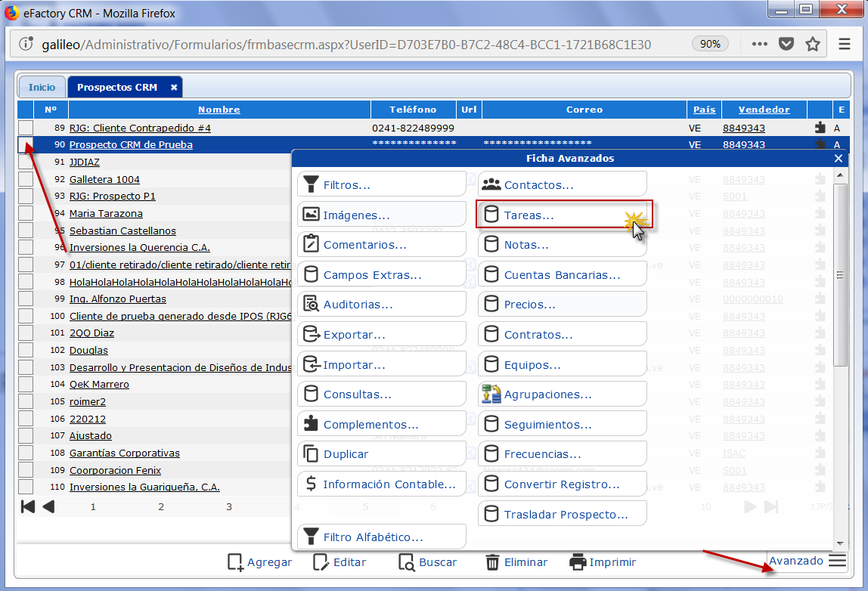Go to first page navigation arrow
The width and height of the screenshot is (868, 591).
(x=28, y=506)
